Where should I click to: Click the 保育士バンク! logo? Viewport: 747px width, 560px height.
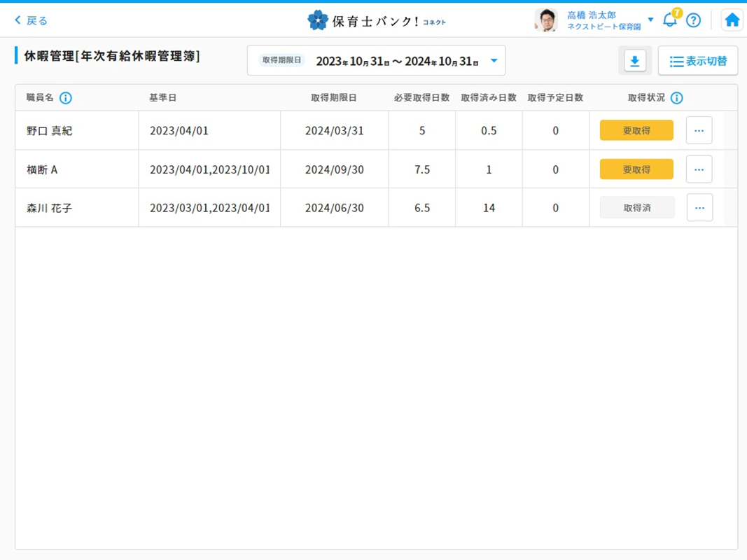point(376,20)
